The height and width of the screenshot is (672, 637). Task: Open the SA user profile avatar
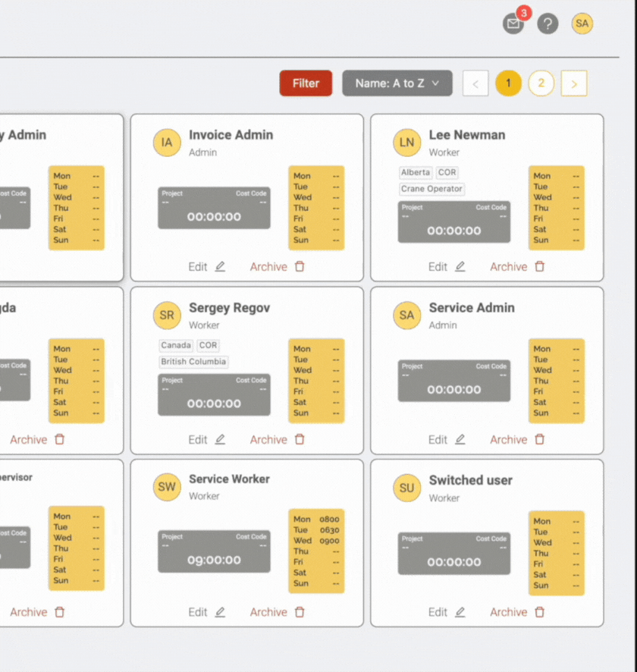pyautogui.click(x=582, y=24)
